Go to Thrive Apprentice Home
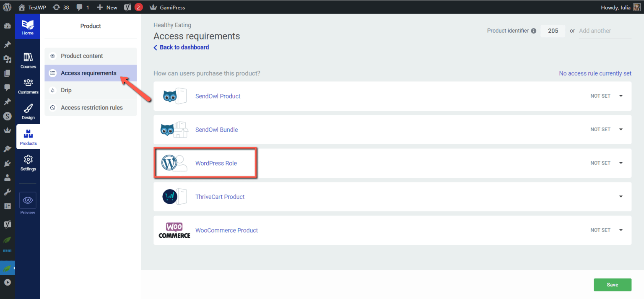 tap(28, 26)
